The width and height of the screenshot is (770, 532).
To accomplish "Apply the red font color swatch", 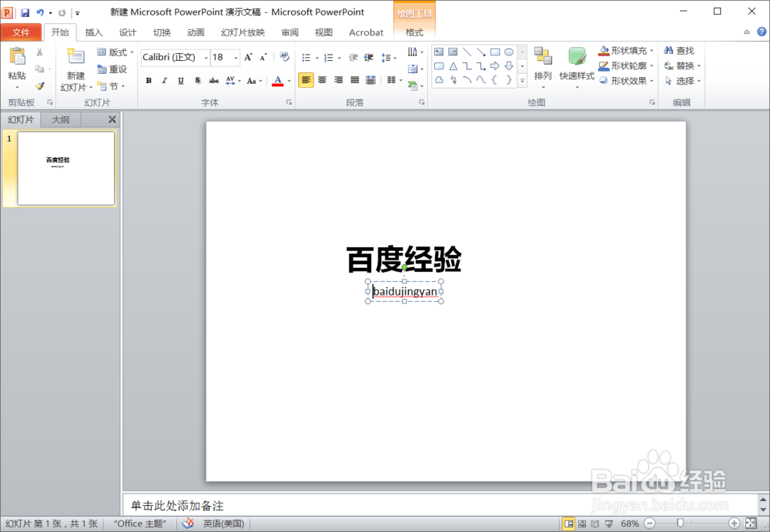I will 277,81.
